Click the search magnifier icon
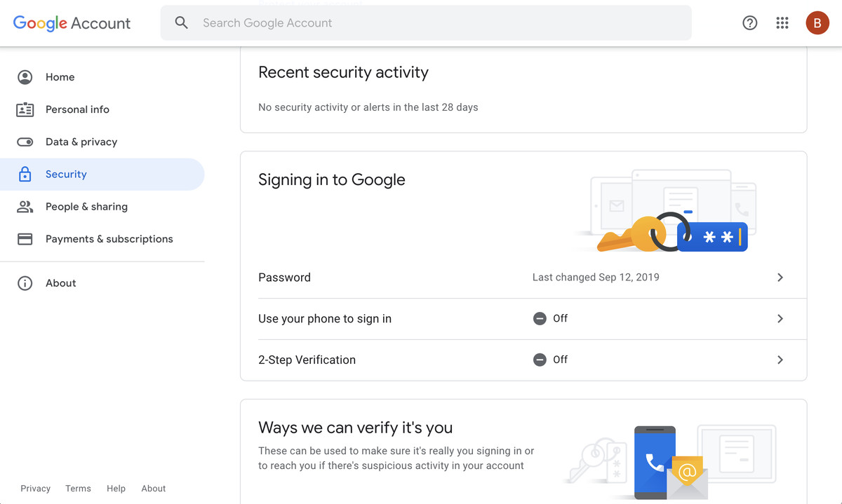Image resolution: width=842 pixels, height=504 pixels. [x=182, y=23]
